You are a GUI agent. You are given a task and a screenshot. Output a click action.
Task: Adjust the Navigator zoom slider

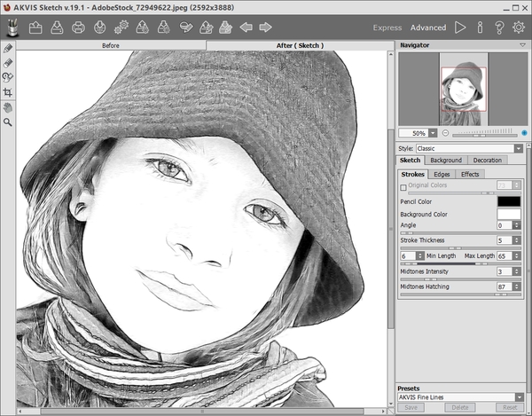point(484,136)
